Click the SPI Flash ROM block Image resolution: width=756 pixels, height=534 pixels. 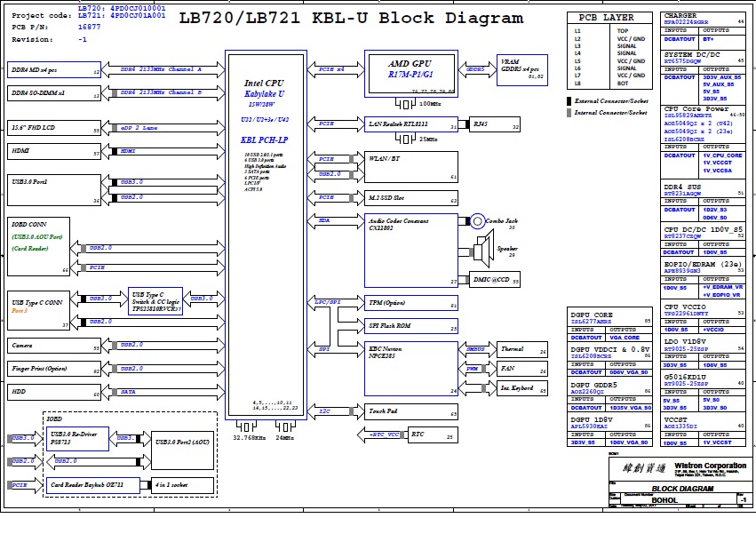[411, 326]
